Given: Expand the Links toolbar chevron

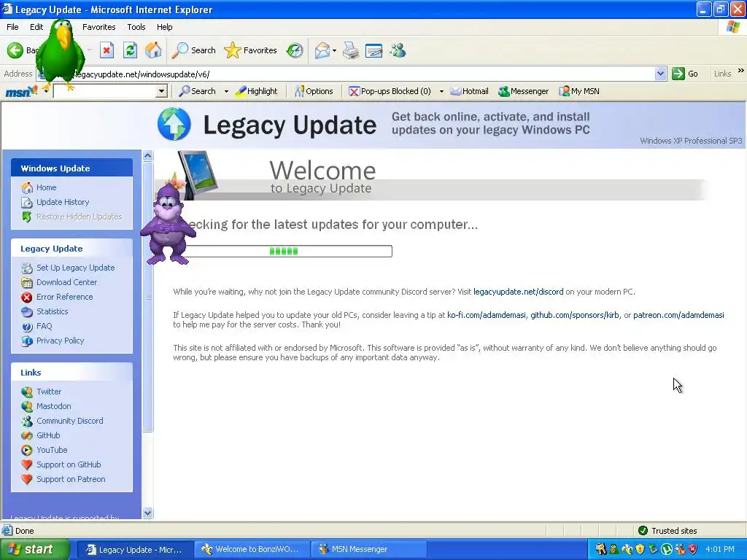Looking at the screenshot, I should coord(741,71).
